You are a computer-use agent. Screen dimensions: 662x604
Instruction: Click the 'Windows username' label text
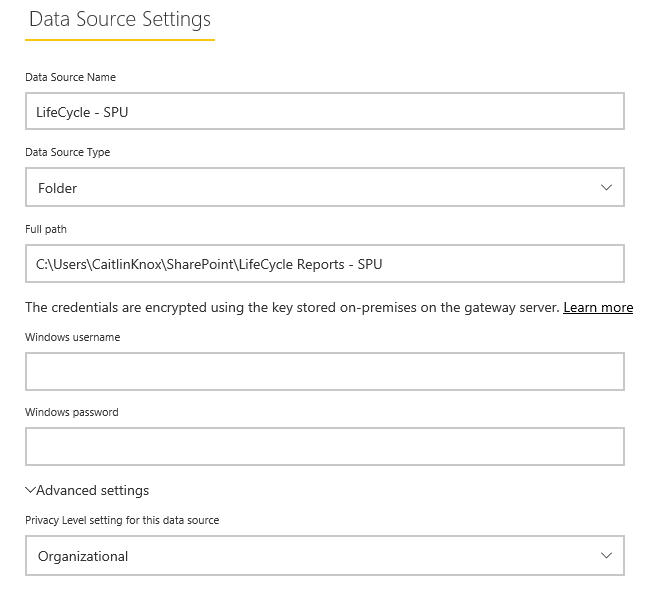tap(73, 337)
